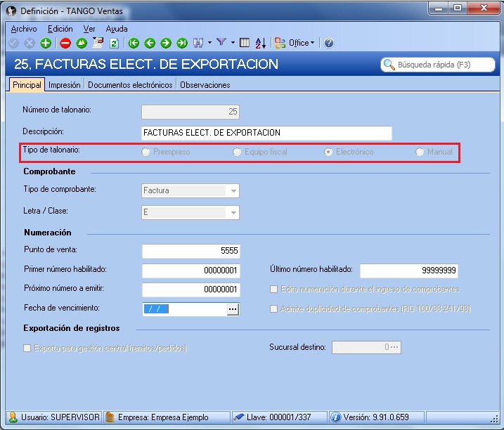Image resolution: width=504 pixels, height=430 pixels.
Task: Click Último número habilitado field
Action: (409, 271)
